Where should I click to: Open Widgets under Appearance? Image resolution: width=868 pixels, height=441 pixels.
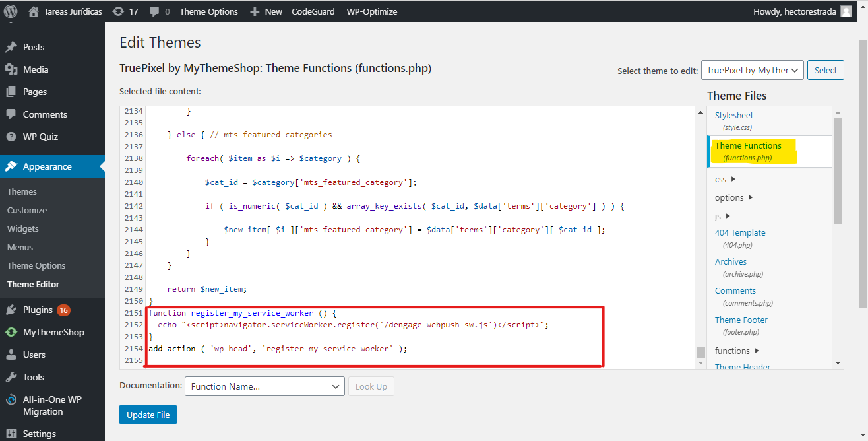pyautogui.click(x=23, y=228)
